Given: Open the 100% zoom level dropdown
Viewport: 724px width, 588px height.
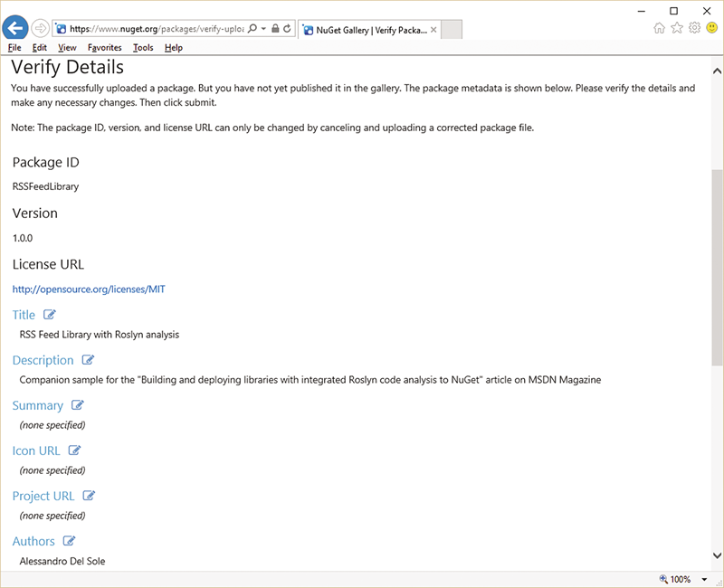Looking at the screenshot, I should coord(705,579).
